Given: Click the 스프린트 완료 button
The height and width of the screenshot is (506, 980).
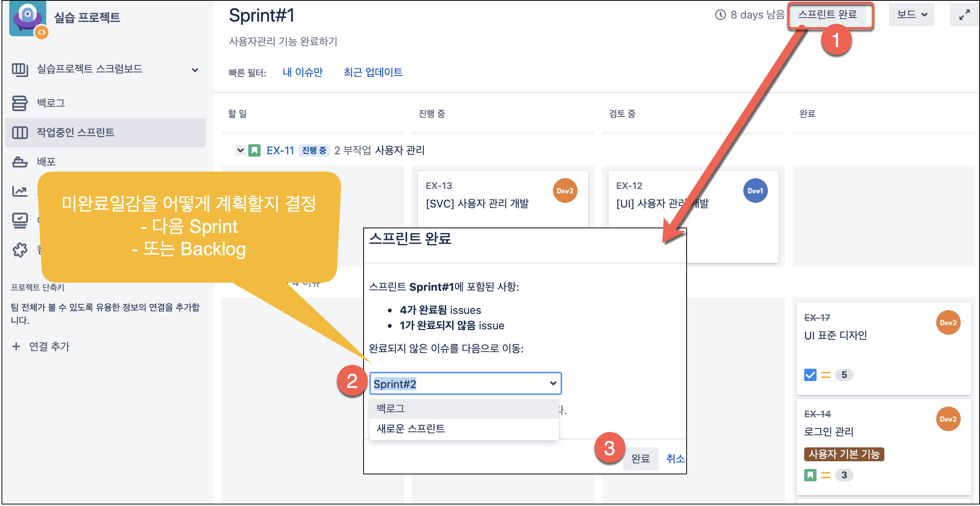Looking at the screenshot, I should 827,15.
